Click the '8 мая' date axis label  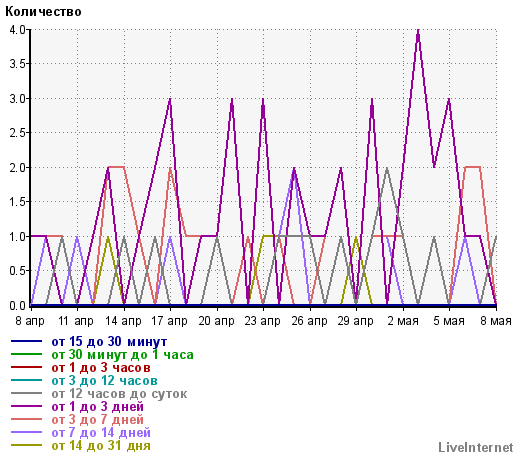pyautogui.click(x=496, y=321)
